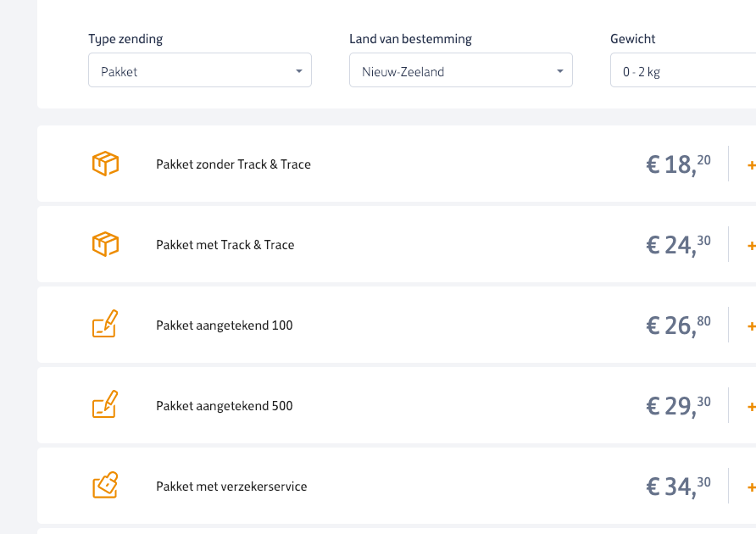Expand the € 34,30 row with the plus

(750, 487)
